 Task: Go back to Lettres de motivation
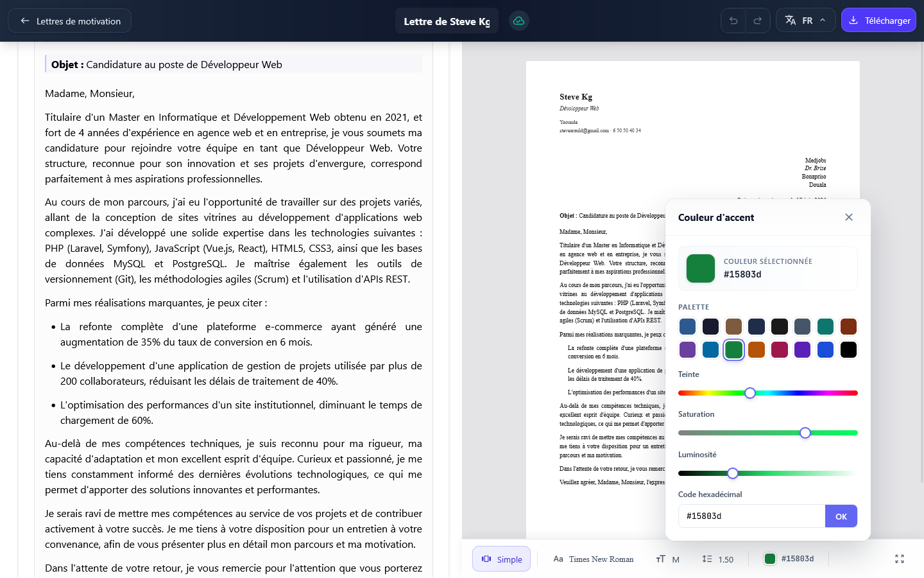69,21
